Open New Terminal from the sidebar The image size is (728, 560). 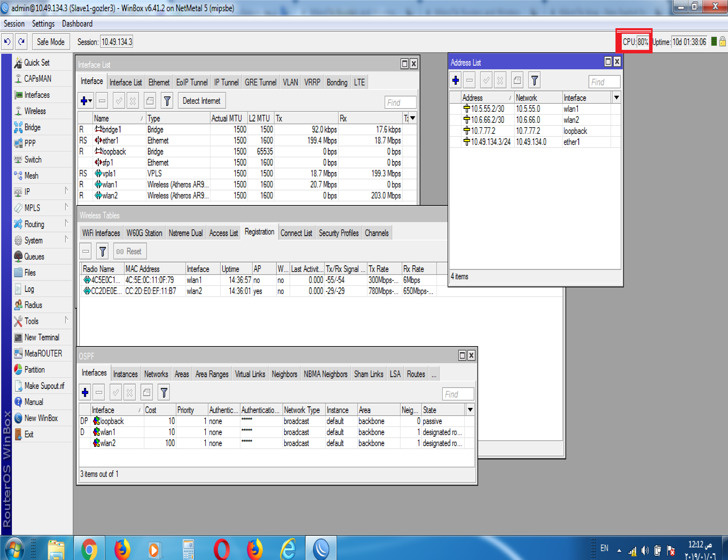pyautogui.click(x=41, y=337)
